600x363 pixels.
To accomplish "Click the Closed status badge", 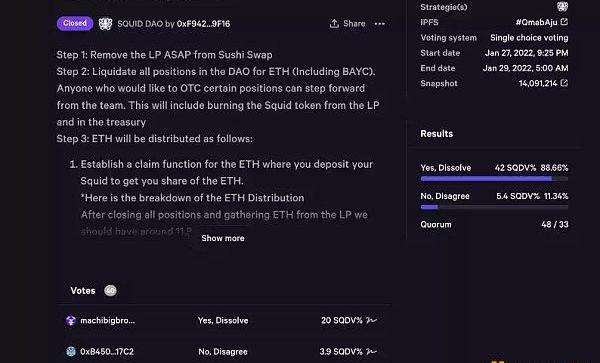I will 75,23.
